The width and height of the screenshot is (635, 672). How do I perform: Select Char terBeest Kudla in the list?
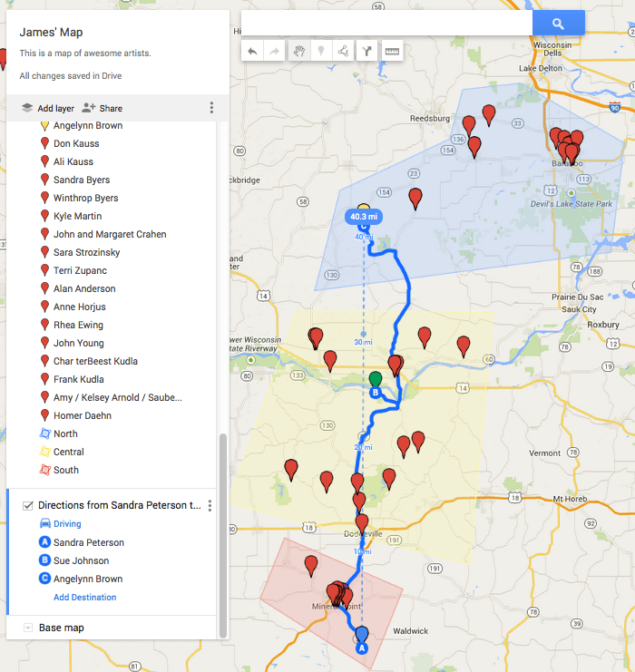(95, 361)
